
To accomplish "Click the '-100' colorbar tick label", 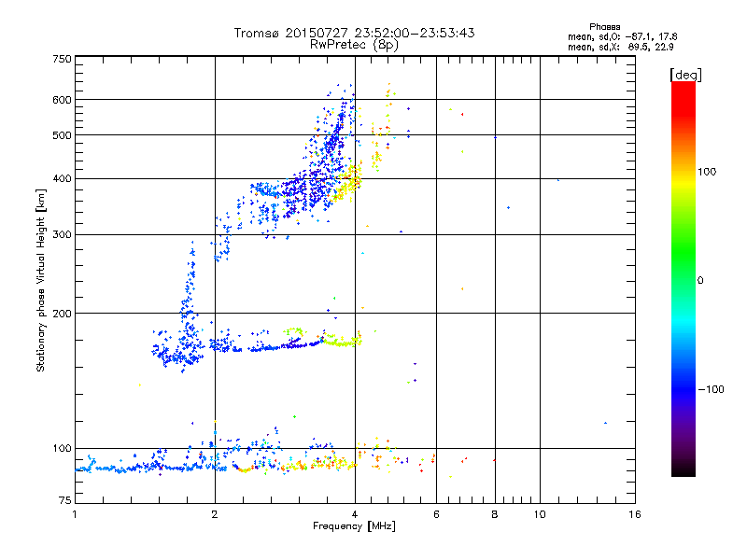I will 711,389.
